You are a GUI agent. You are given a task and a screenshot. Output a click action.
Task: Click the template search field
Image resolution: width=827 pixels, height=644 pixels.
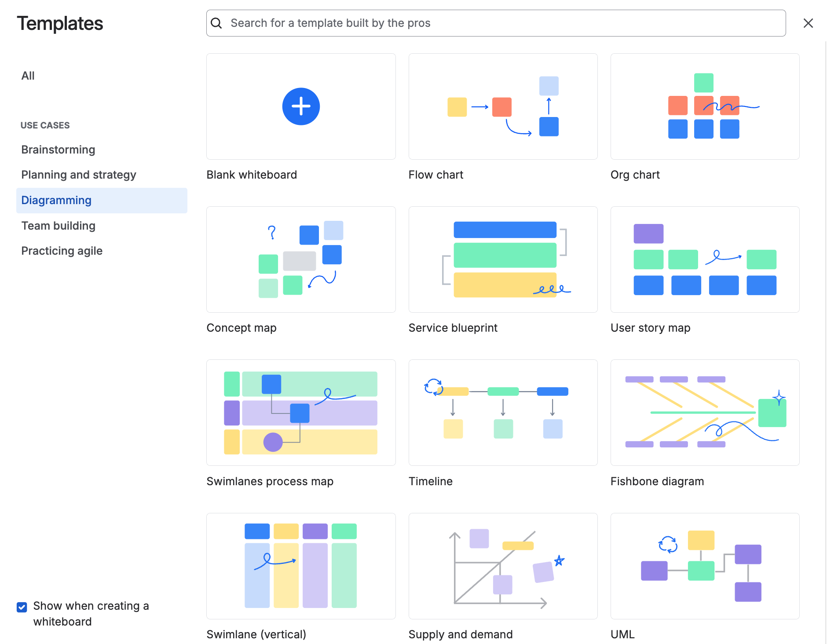click(496, 23)
